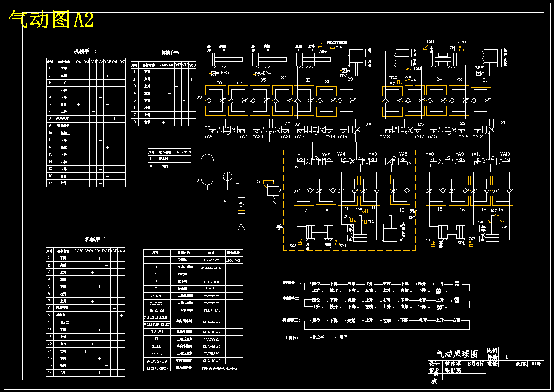Click the PC24-1/2 model cell
This screenshot has height=392, width=554.
(x=211, y=311)
